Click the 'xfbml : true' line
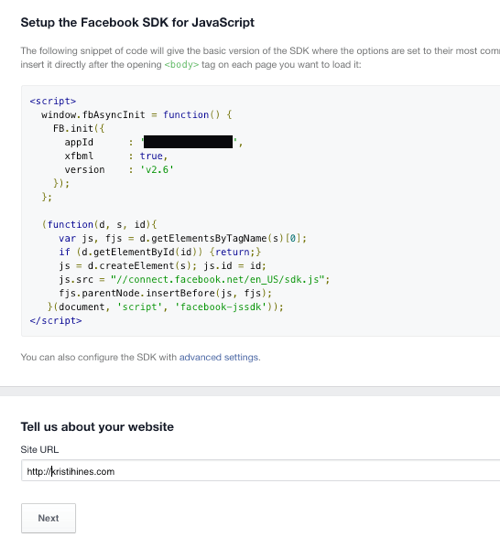The height and width of the screenshot is (538, 500). [x=116, y=156]
